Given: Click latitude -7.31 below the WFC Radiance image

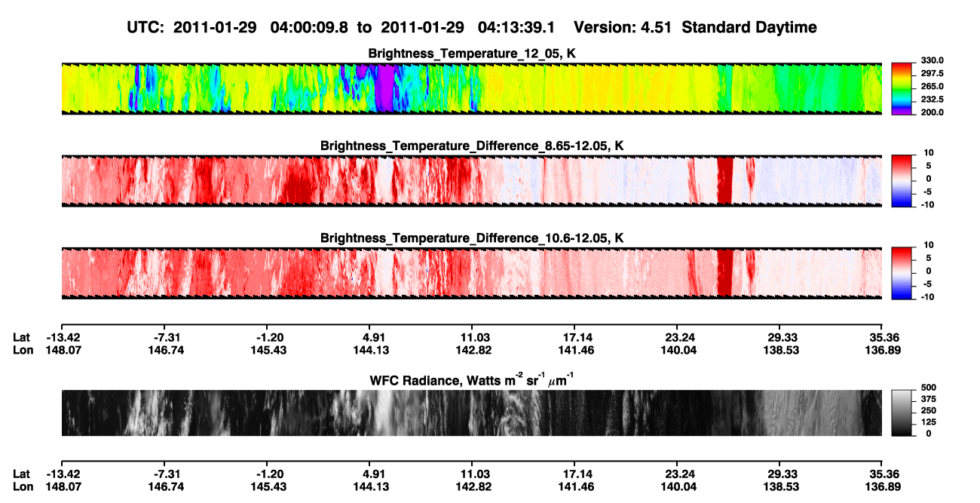Looking at the screenshot, I should (x=165, y=474).
